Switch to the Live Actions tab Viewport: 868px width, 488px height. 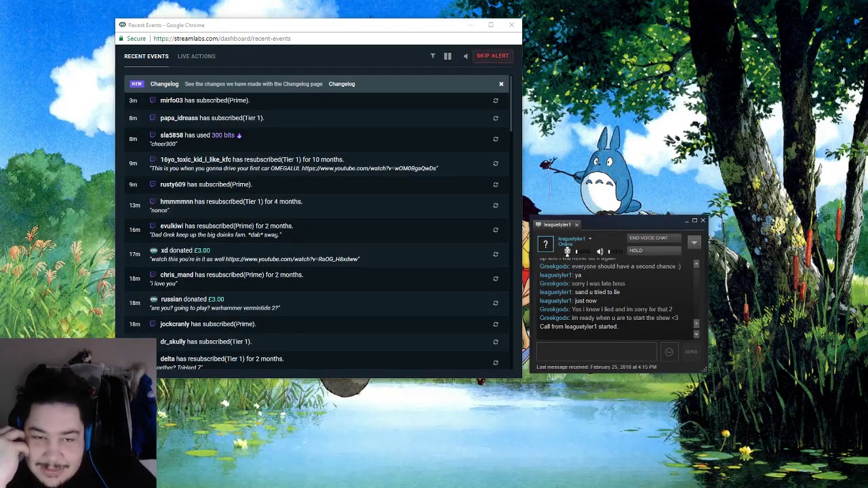click(x=197, y=56)
